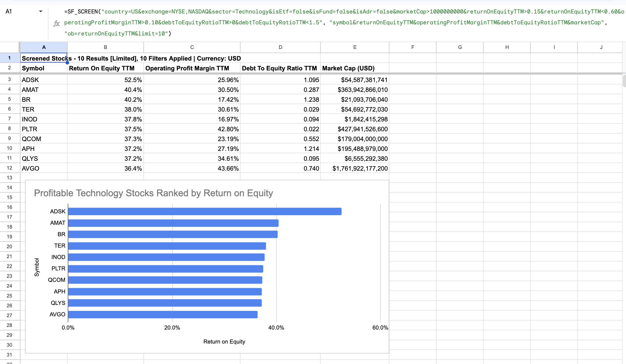Image resolution: width=626 pixels, height=364 pixels.
Task: Click the Debt To Equity Ratio TTM header
Action: click(x=280, y=68)
